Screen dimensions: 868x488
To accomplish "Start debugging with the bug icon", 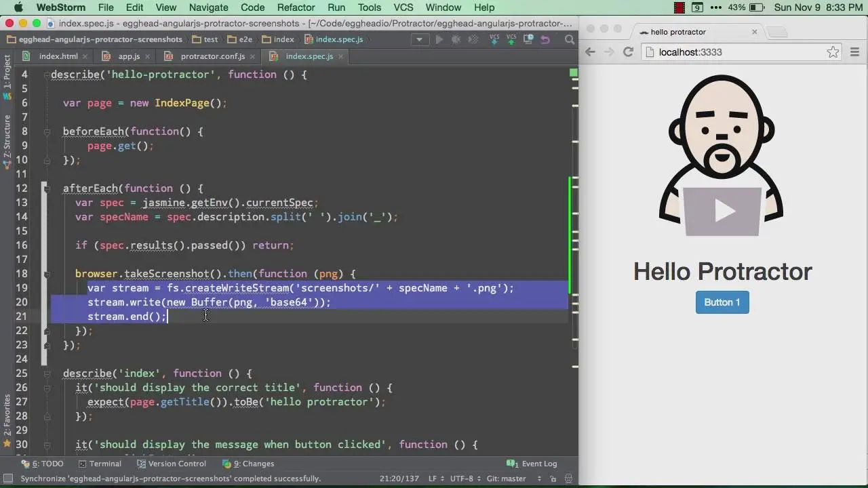I will point(456,39).
